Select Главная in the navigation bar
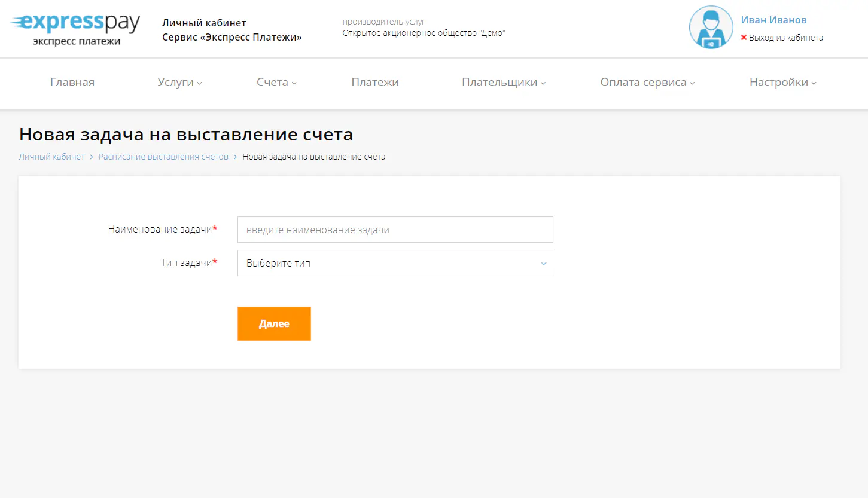Viewport: 868px width, 498px height. pos(72,83)
